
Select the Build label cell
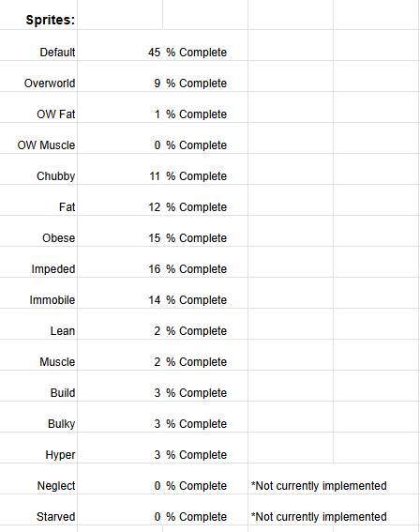(x=38, y=386)
